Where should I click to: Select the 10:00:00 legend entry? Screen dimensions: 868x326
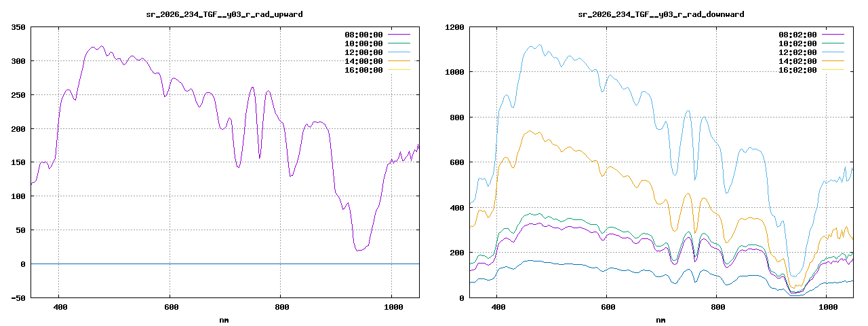click(x=363, y=43)
